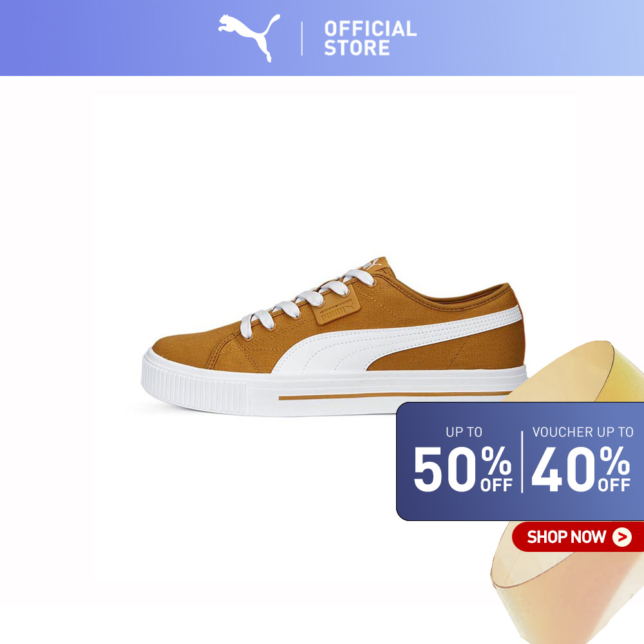Screen dimensions: 644x644
Task: Click the VOUCHER UP TO label
Action: coord(583,432)
